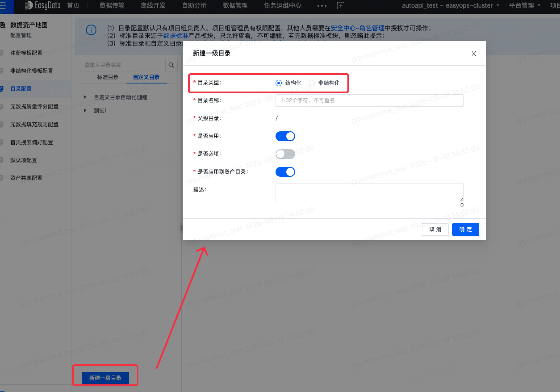The image size is (560, 392).
Task: Click the dashed plus box icon
Action: point(341,6)
